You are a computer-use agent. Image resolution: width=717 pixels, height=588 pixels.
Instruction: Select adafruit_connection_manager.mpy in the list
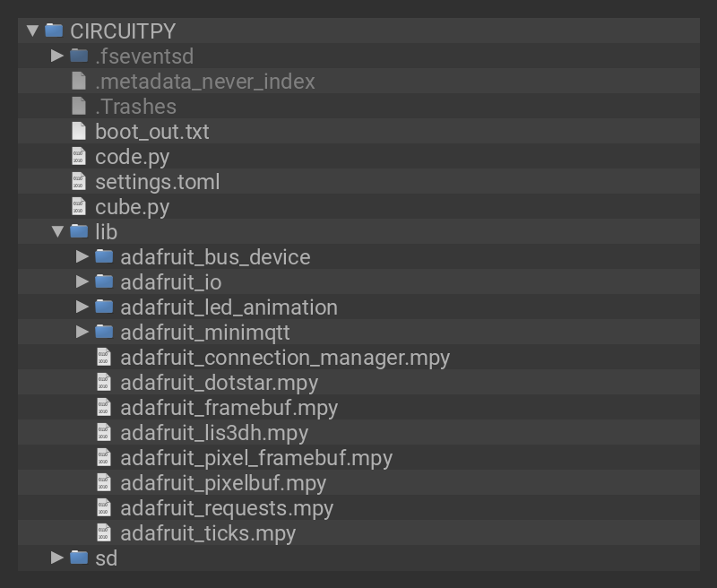pos(284,357)
